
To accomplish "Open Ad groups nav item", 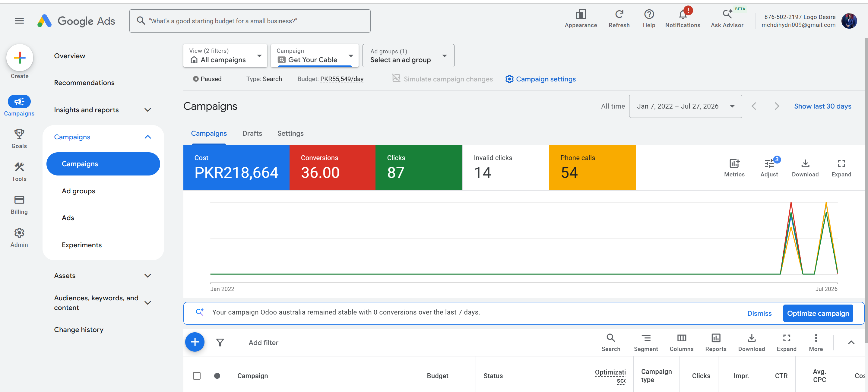I will pos(78,191).
